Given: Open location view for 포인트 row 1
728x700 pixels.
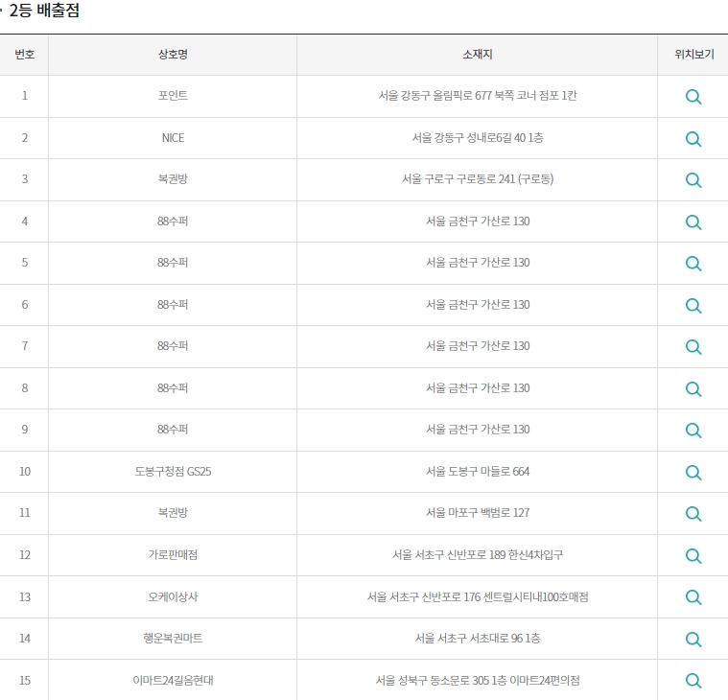Looking at the screenshot, I should pyautogui.click(x=693, y=97).
